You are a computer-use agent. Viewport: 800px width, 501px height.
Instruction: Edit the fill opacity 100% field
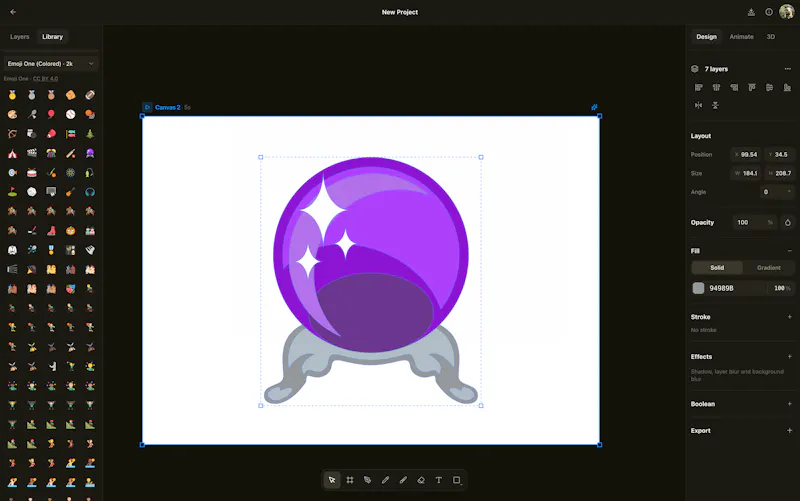pos(782,288)
